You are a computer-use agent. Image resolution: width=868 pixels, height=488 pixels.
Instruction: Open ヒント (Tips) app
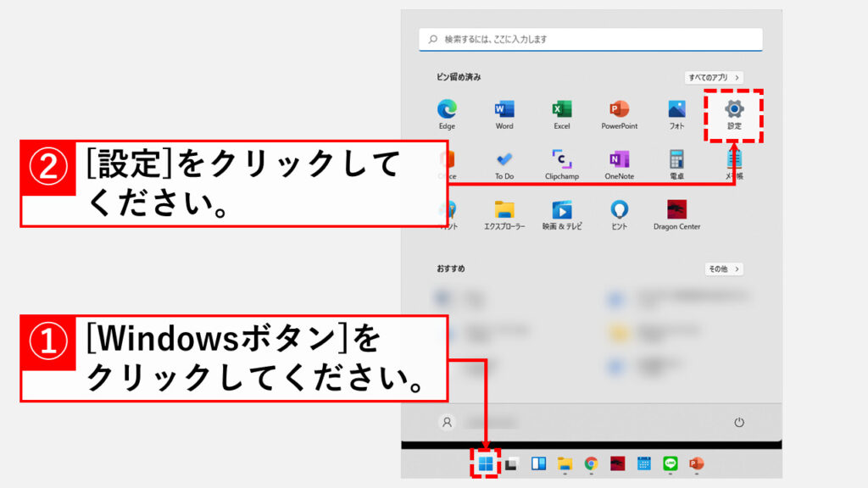(x=620, y=215)
